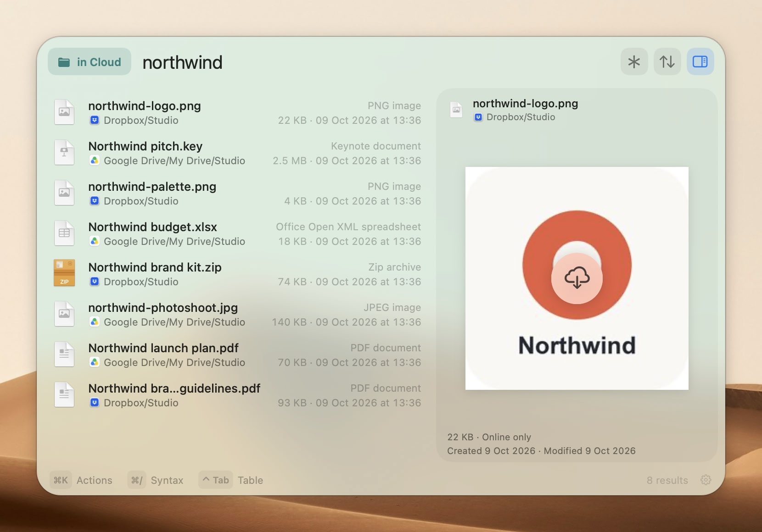Screen dimensions: 762x532
Task: Click the file icon of northwind-logo.png row
Action: (64, 112)
